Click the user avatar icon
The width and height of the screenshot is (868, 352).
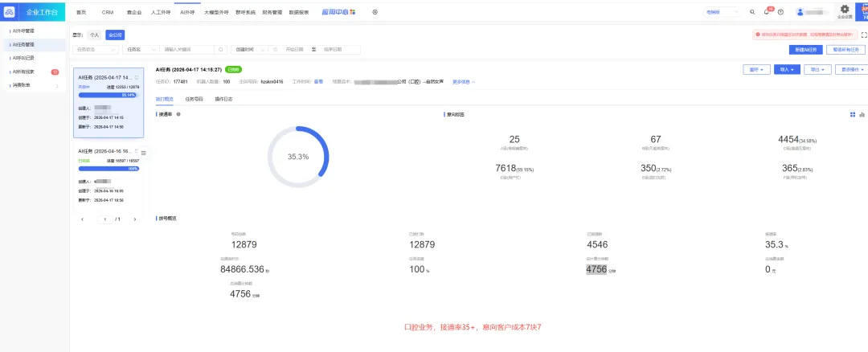[x=800, y=11]
